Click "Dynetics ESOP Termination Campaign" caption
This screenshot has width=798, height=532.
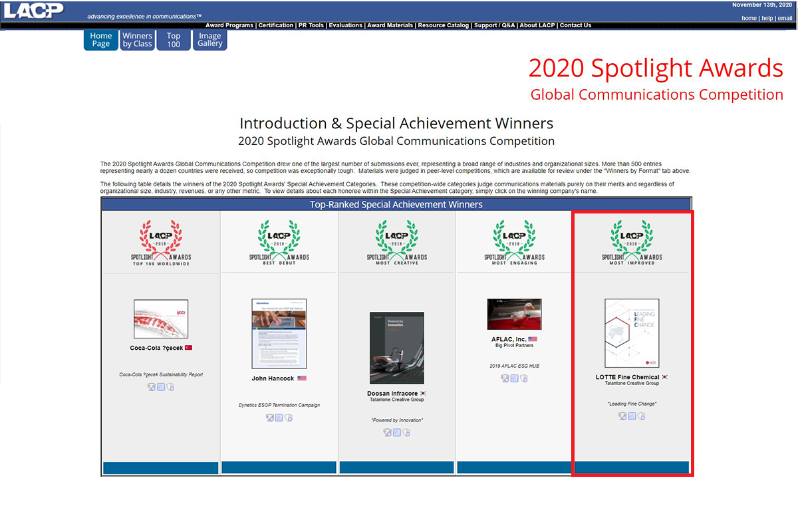[279, 405]
